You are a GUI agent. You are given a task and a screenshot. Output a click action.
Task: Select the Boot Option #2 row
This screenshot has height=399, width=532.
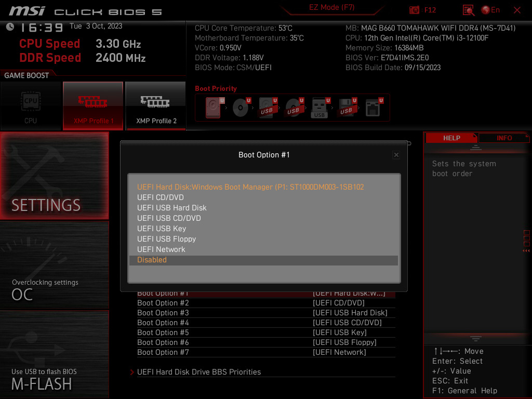[x=266, y=303]
